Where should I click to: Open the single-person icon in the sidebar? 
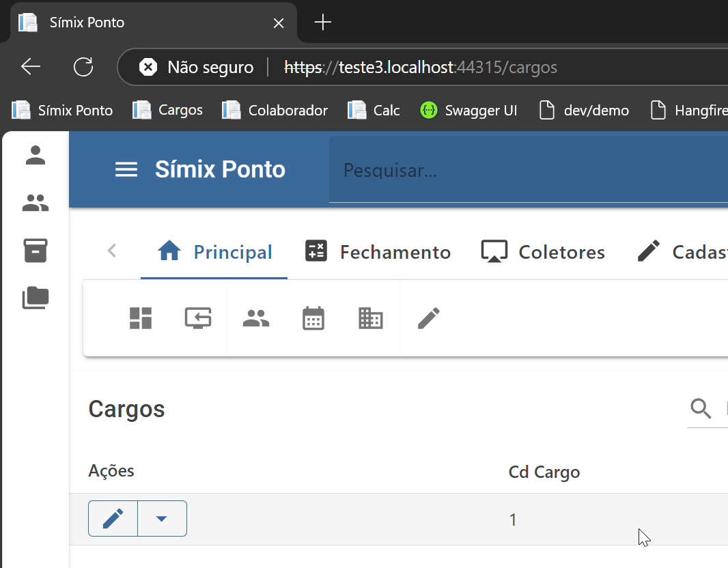point(36,155)
